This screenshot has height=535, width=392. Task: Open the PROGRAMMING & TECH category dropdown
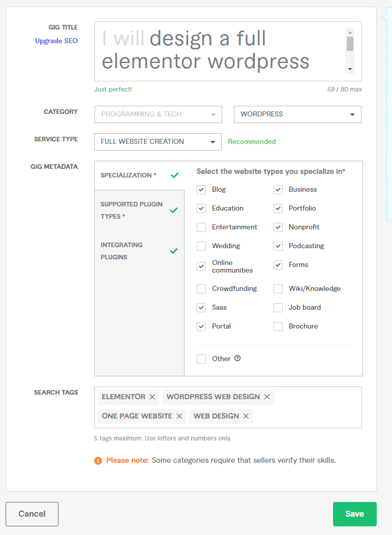(x=158, y=114)
